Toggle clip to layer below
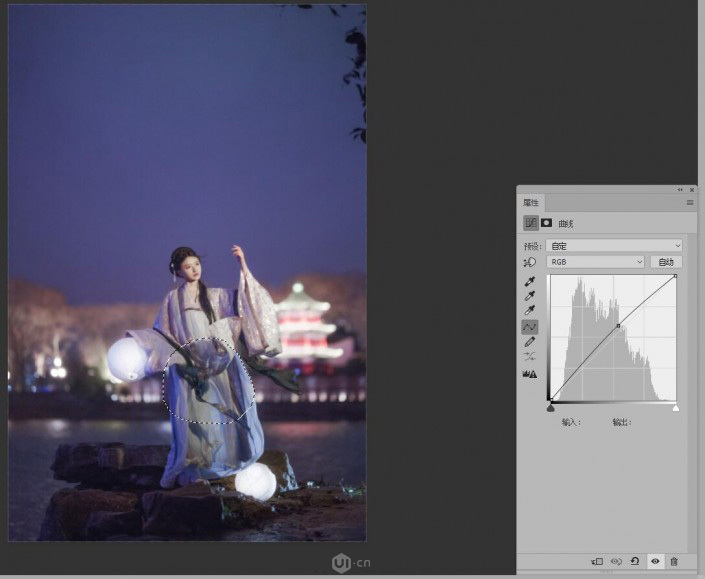 [x=596, y=562]
